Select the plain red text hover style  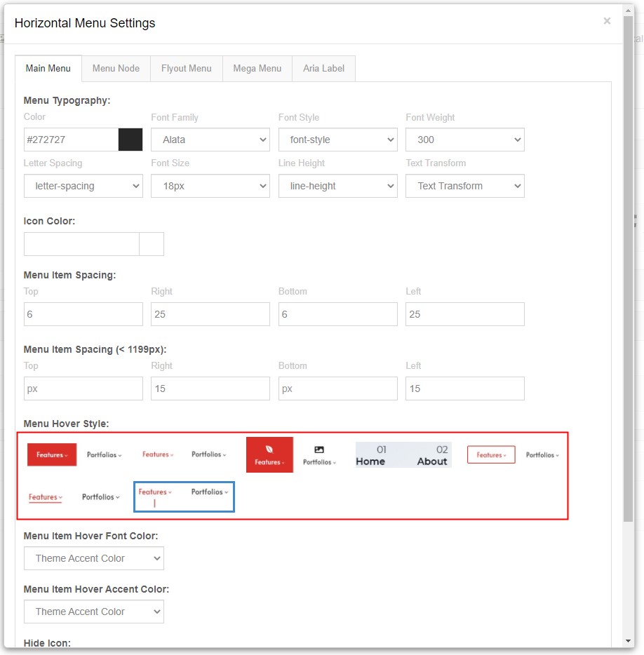tap(184, 454)
